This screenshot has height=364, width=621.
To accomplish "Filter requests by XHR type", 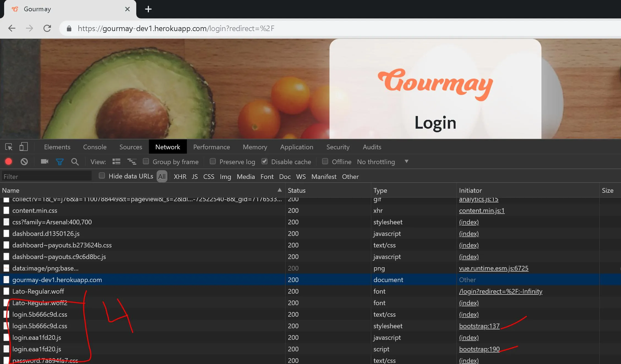I will point(180,177).
